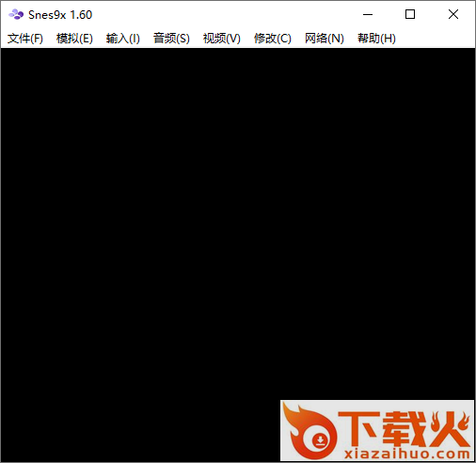This screenshot has height=463, width=476.
Task: Open the 网络(N) netplay menu
Action: pos(325,39)
